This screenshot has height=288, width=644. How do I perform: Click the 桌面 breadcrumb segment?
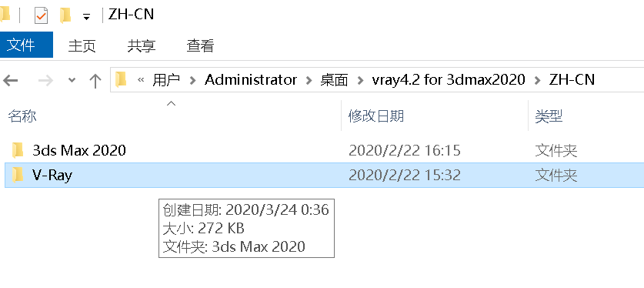point(334,80)
